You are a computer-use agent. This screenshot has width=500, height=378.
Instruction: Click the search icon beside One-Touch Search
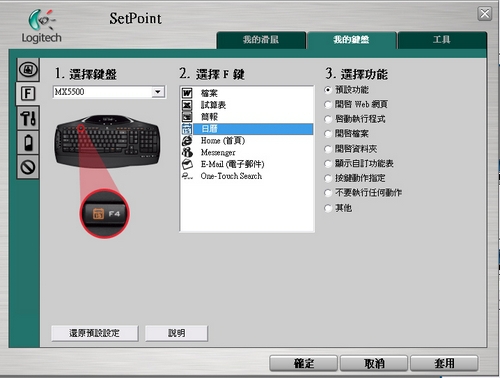click(187, 176)
